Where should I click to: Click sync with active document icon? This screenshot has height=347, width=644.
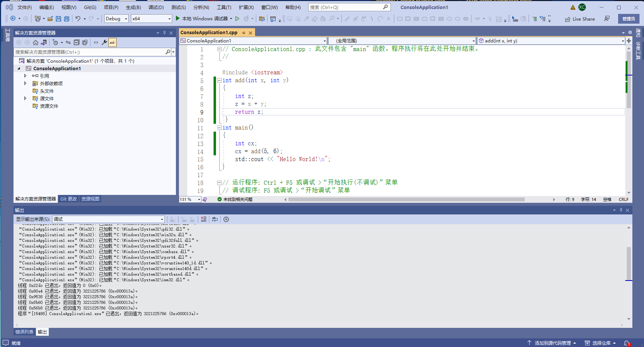click(x=68, y=42)
